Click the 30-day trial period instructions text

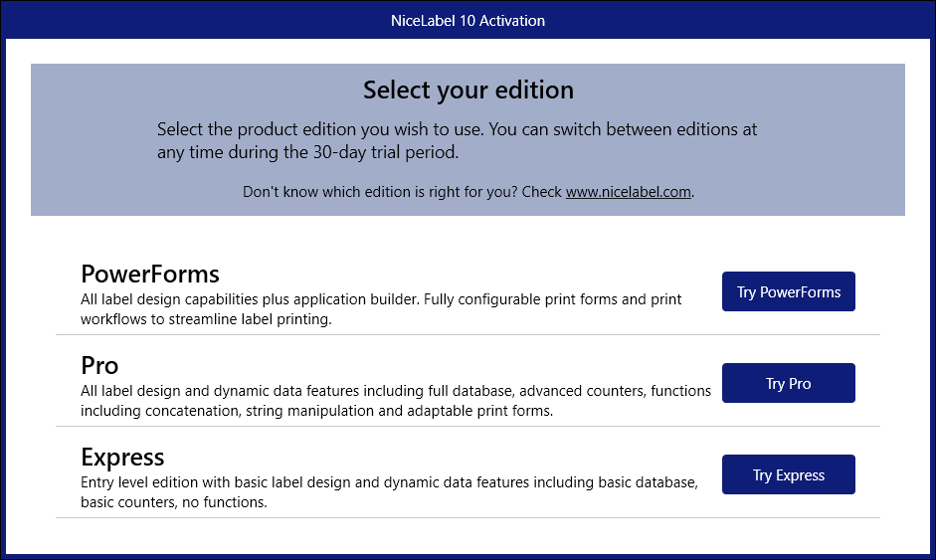458,140
